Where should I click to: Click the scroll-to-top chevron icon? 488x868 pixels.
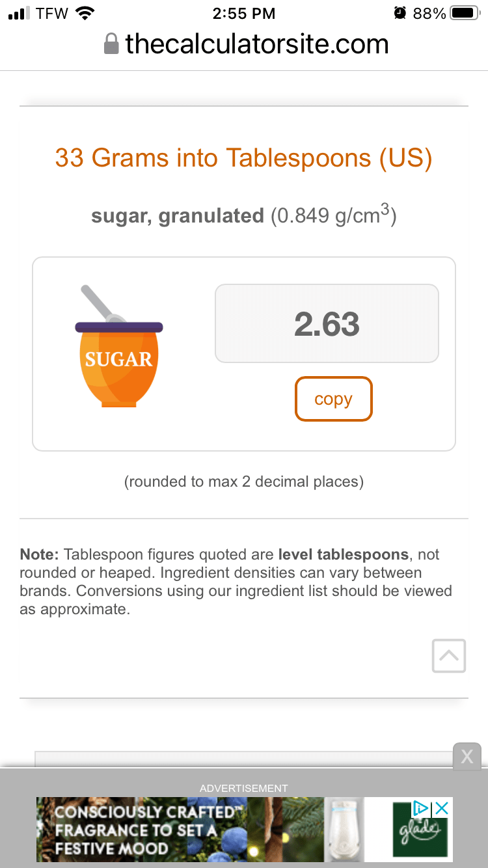pos(449,656)
